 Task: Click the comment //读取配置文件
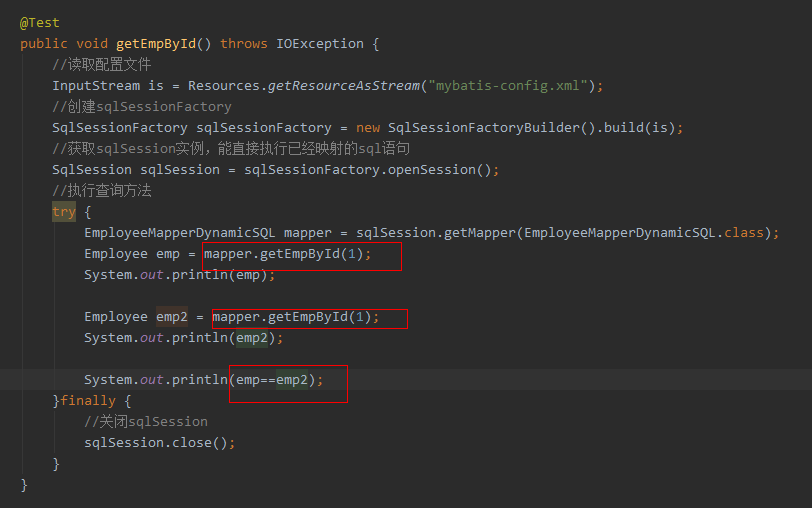(x=102, y=65)
